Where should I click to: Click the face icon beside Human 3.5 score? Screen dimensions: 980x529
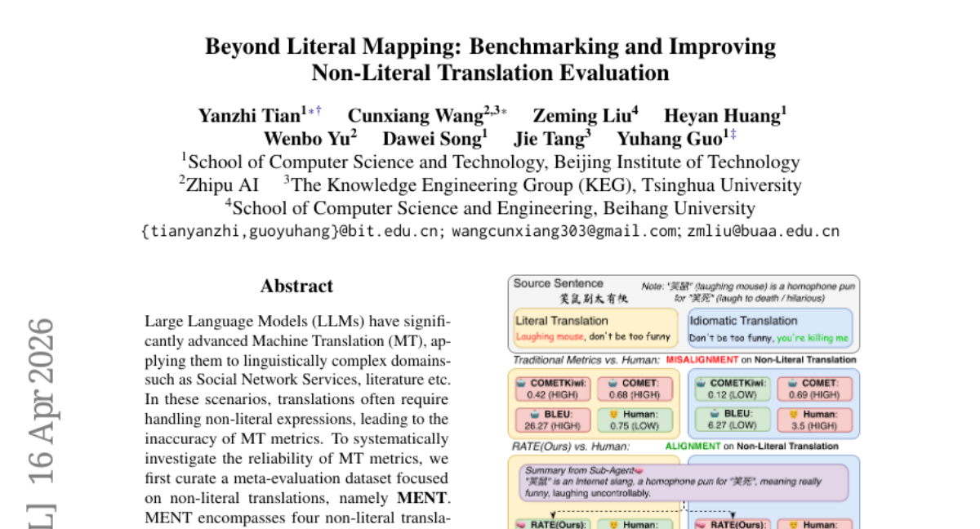point(792,414)
